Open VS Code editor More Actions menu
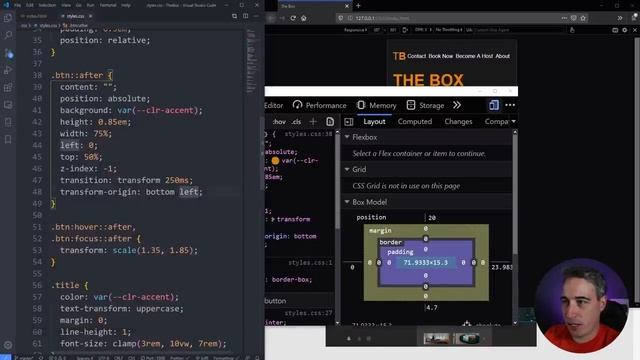640x360 pixels. (x=256, y=16)
